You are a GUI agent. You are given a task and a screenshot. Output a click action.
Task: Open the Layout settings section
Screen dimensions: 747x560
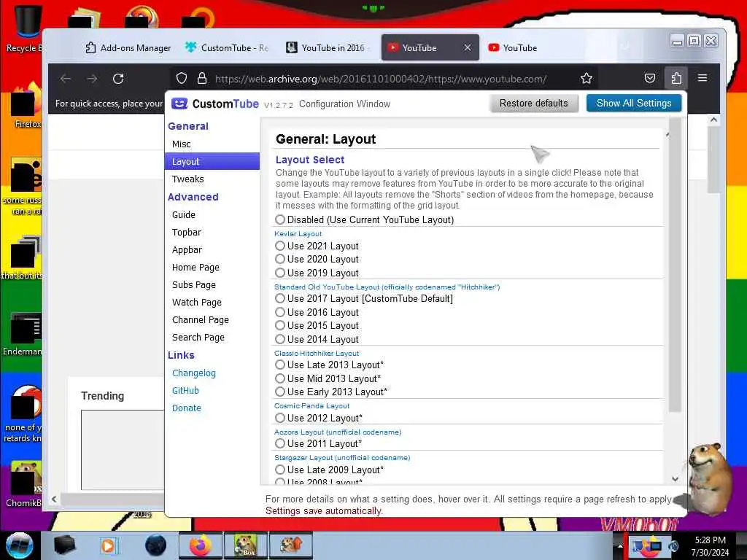pos(212,161)
